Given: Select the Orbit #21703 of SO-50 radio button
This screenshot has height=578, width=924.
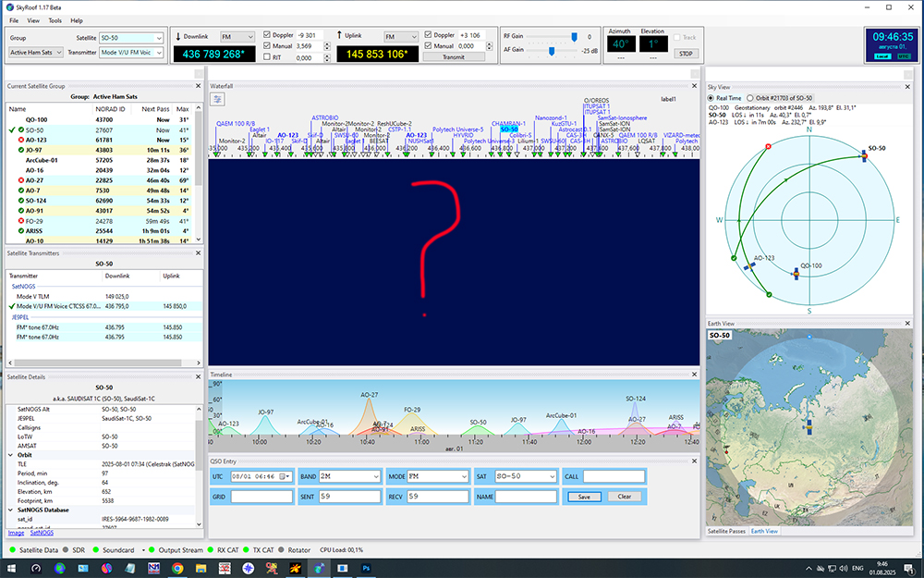Looking at the screenshot, I should (x=750, y=98).
